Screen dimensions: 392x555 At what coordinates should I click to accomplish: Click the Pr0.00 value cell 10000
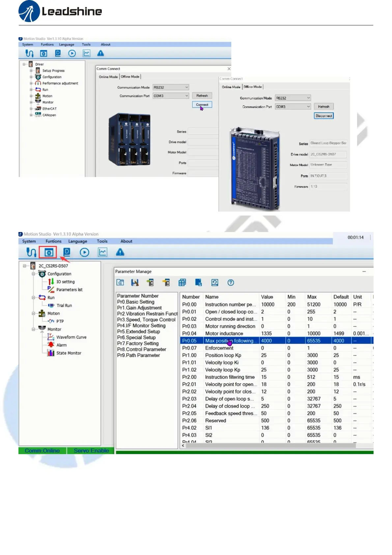pyautogui.click(x=268, y=305)
